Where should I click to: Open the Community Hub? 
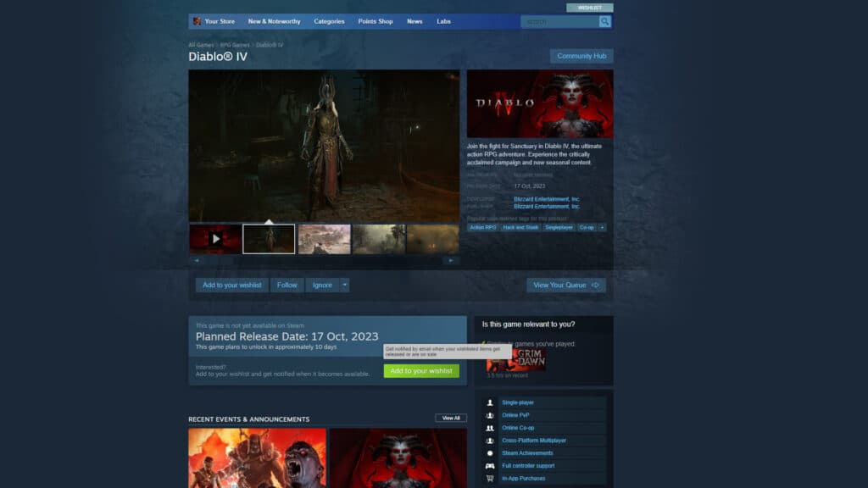[x=581, y=55]
